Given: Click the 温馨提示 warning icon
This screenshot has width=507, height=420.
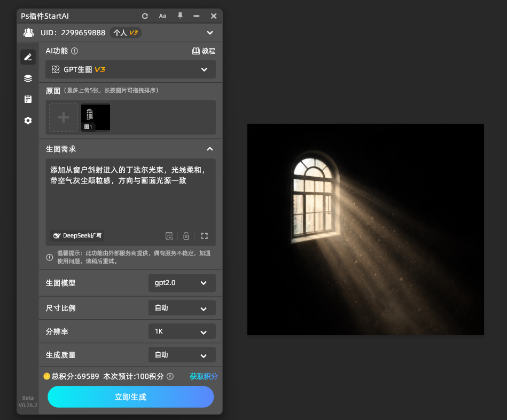Looking at the screenshot, I should click(50, 257).
